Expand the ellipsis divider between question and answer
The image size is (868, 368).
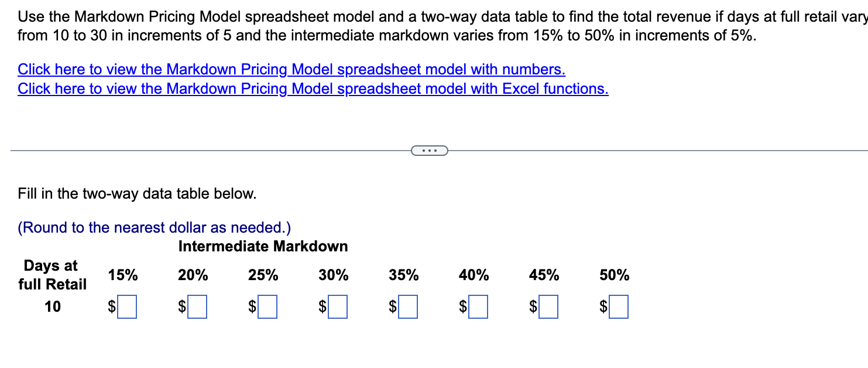point(430,151)
